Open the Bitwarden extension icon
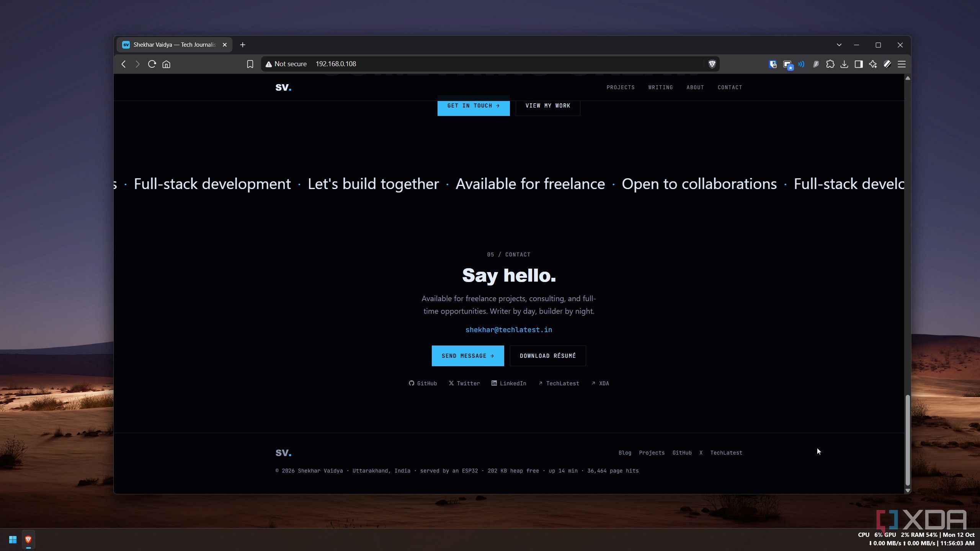Image resolution: width=980 pixels, height=551 pixels. pos(773,64)
